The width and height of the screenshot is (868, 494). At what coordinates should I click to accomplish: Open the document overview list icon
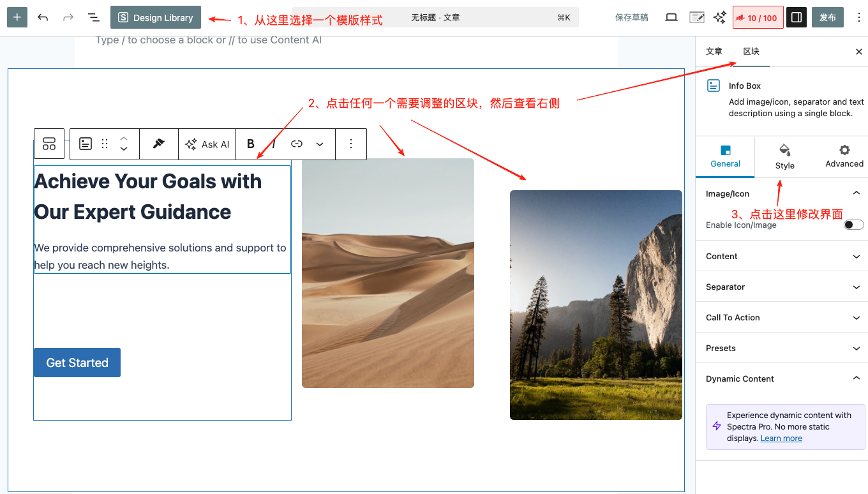(x=94, y=17)
